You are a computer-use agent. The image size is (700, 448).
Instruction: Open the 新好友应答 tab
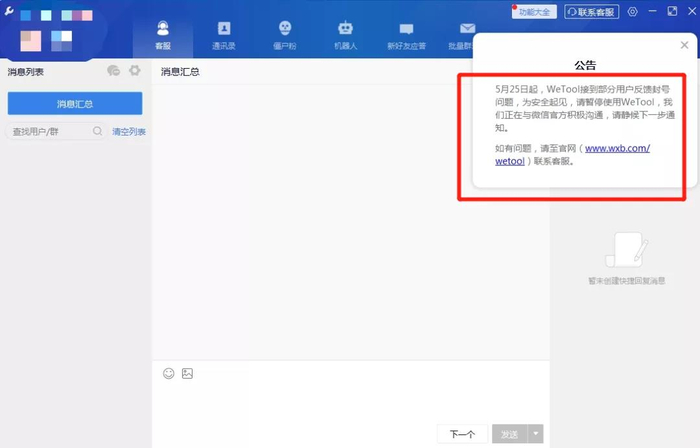coord(406,35)
